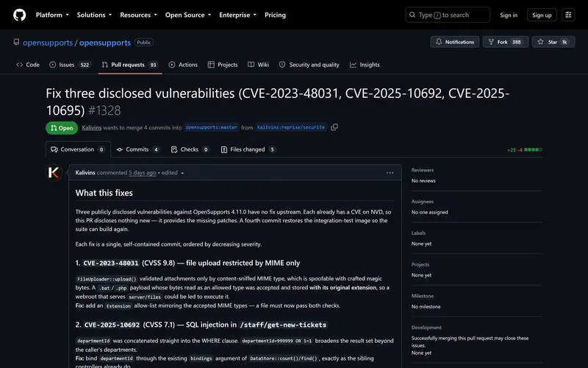Click the 'No one assigned' text
Viewport: 588px width, 368px height.
429,212
